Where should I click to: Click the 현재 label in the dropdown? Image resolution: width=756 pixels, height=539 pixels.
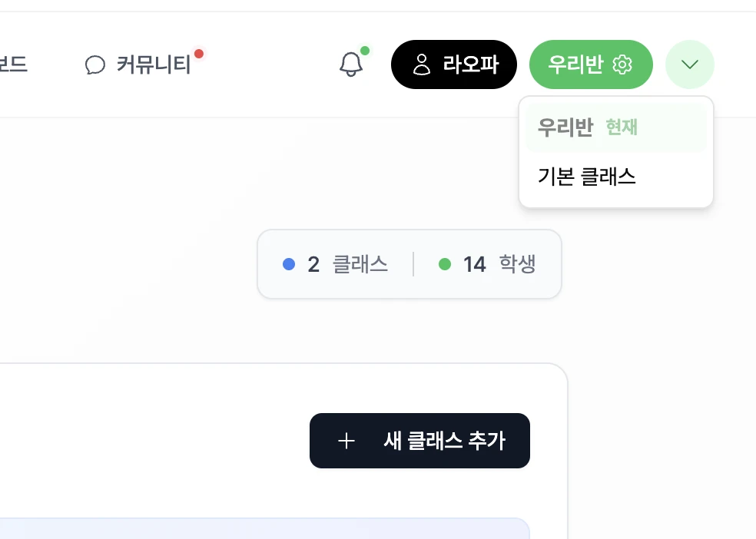(x=622, y=127)
